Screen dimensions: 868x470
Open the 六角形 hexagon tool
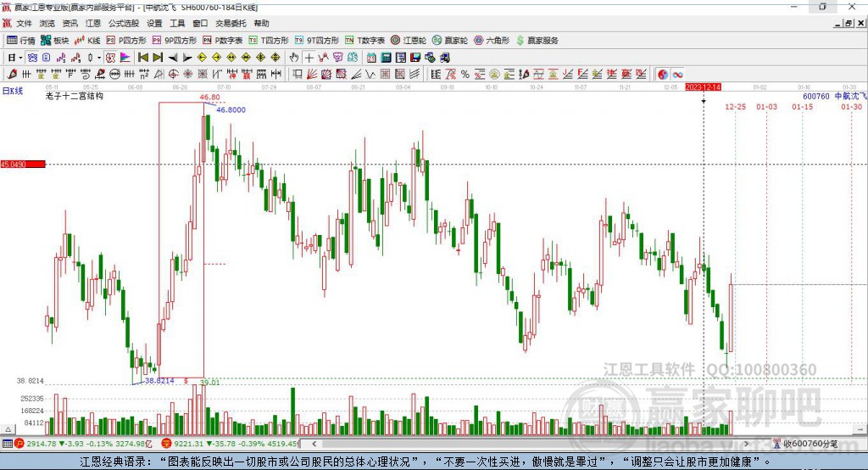tap(492, 41)
